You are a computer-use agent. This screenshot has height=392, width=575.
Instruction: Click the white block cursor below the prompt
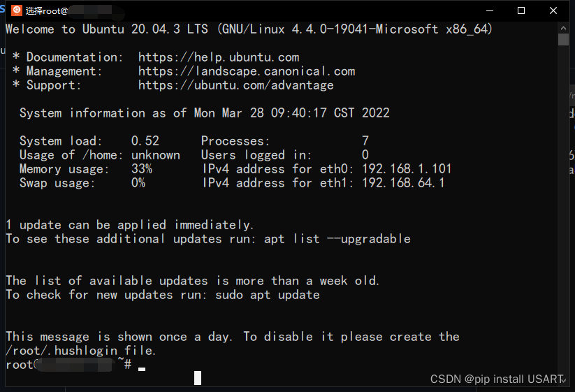[x=198, y=378]
